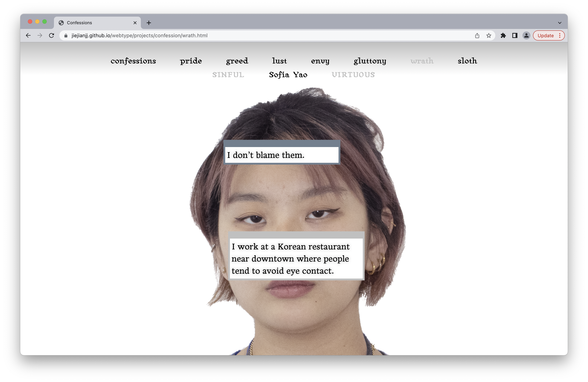Open the envy page
The height and width of the screenshot is (382, 588).
pos(320,61)
